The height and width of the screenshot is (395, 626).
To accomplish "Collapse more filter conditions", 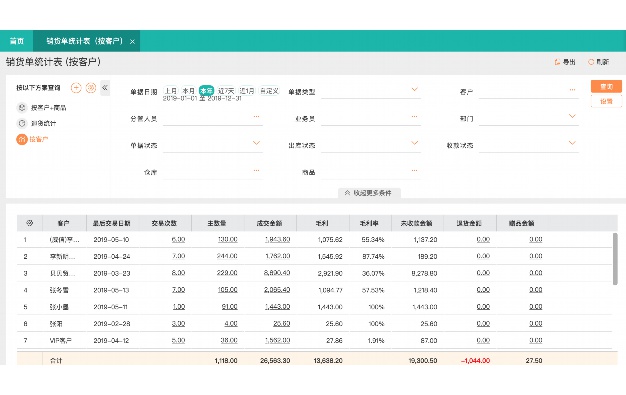I will point(369,193).
